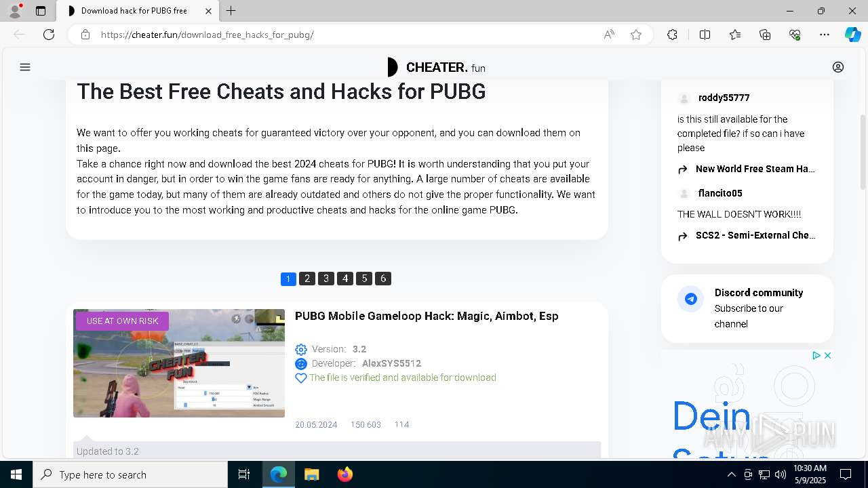Viewport: 868px width, 488px height.
Task: Launch Firefox from the taskbar
Action: 344,474
